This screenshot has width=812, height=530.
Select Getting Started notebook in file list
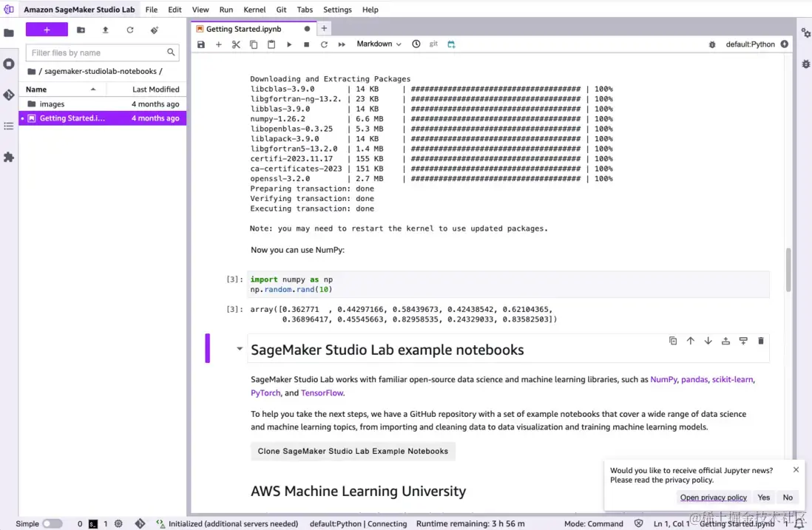pyautogui.click(x=103, y=118)
